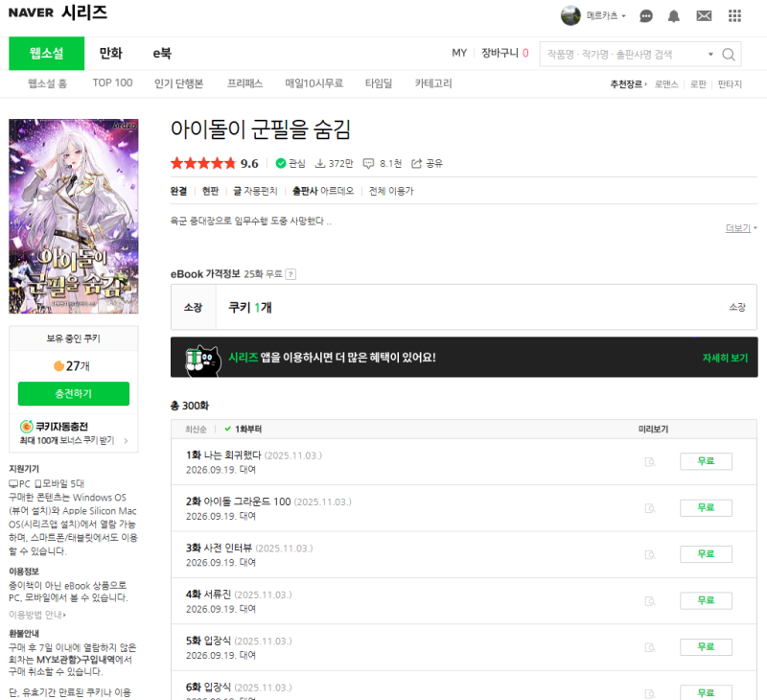Open 이용방법 안내 link

coord(37,615)
